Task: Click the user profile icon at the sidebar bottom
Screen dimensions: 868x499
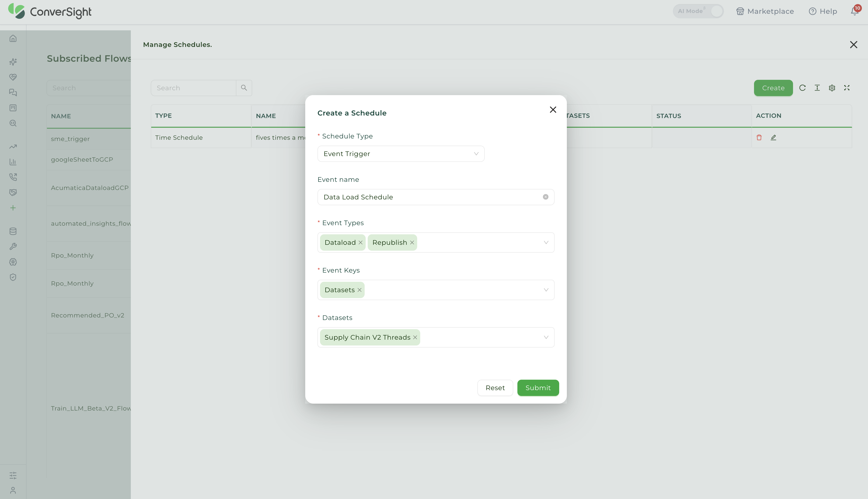Action: point(13,490)
